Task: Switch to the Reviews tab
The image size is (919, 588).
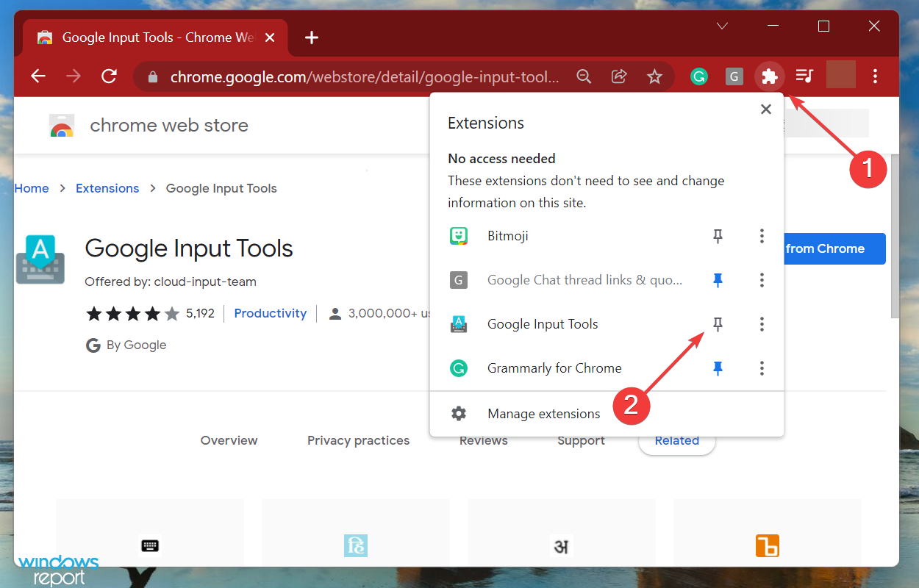Action: (x=483, y=440)
